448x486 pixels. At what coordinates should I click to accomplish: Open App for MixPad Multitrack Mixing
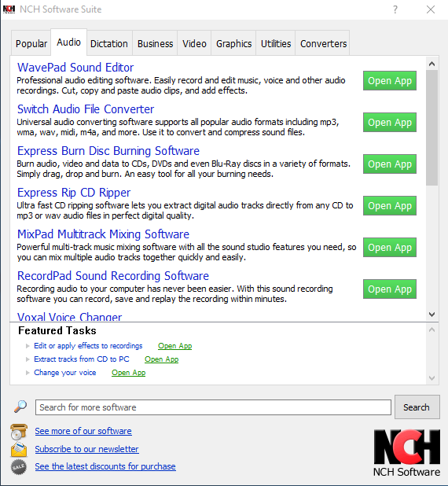click(x=390, y=248)
